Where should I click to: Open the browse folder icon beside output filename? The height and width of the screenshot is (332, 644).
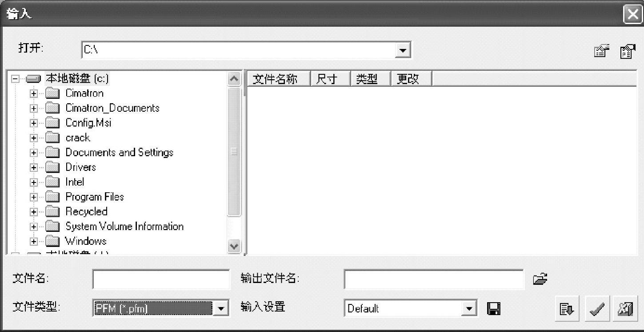(x=540, y=279)
